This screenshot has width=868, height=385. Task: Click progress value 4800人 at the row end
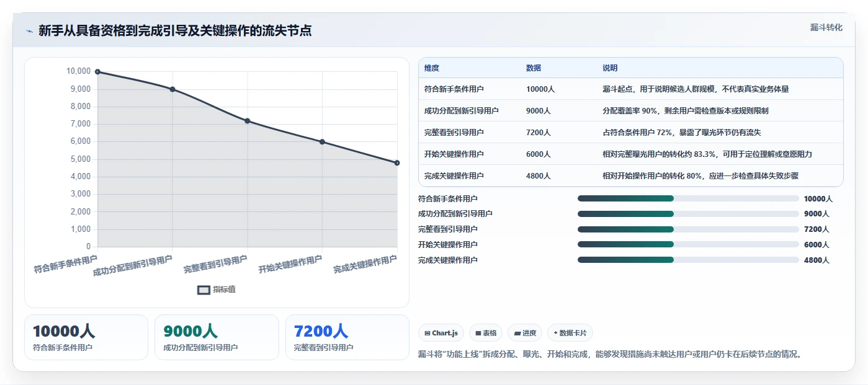pos(817,260)
